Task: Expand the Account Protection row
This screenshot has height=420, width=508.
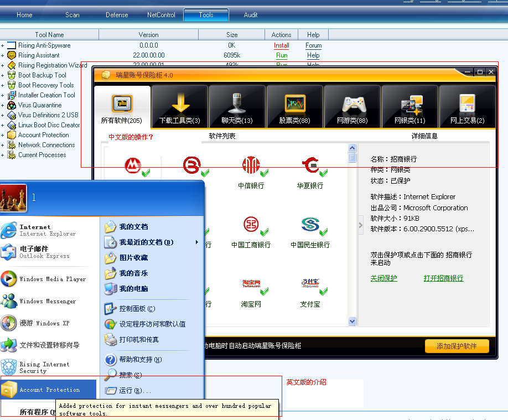Action: pyautogui.click(x=3, y=136)
